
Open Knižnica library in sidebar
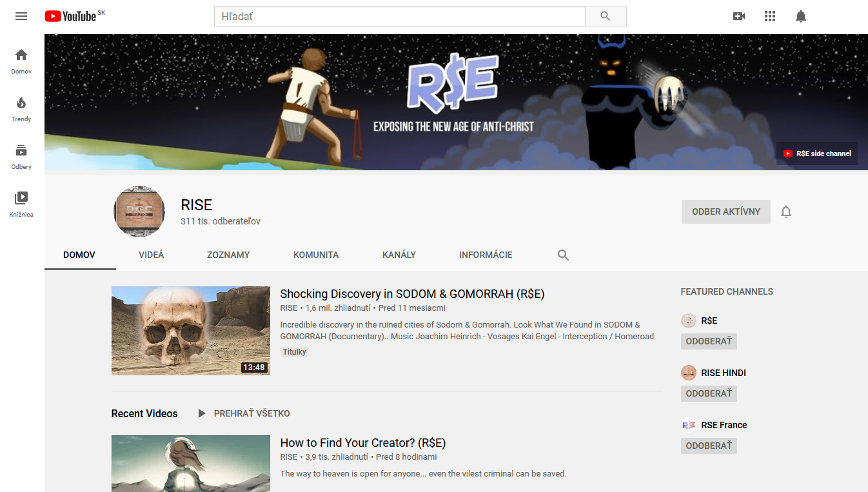pos(21,204)
